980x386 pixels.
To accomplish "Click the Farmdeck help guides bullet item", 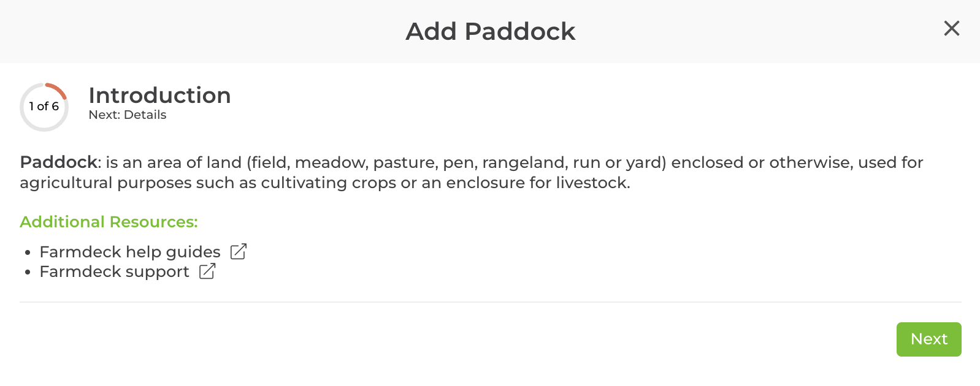I will tap(129, 251).
